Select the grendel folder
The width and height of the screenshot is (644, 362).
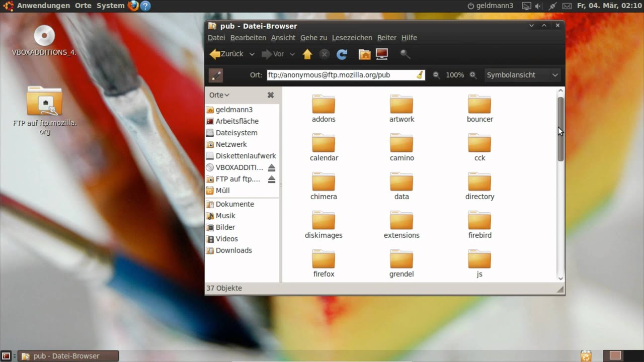(x=401, y=263)
